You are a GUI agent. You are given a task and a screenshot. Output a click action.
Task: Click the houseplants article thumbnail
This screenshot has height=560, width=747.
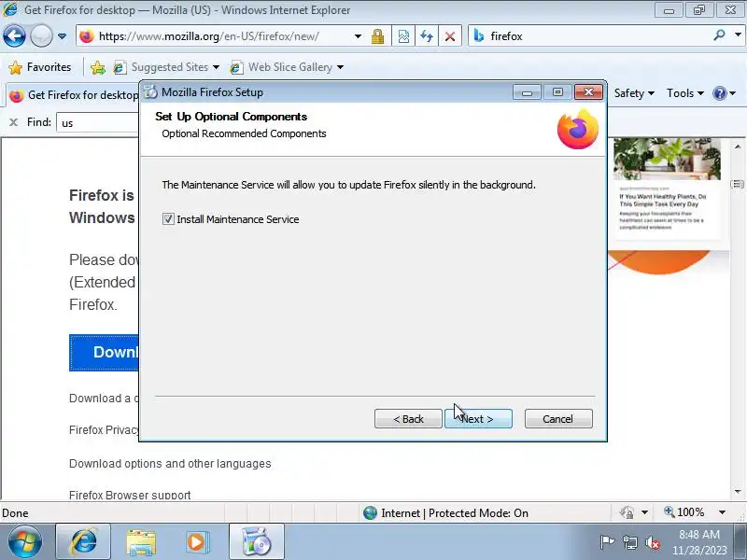pos(667,159)
